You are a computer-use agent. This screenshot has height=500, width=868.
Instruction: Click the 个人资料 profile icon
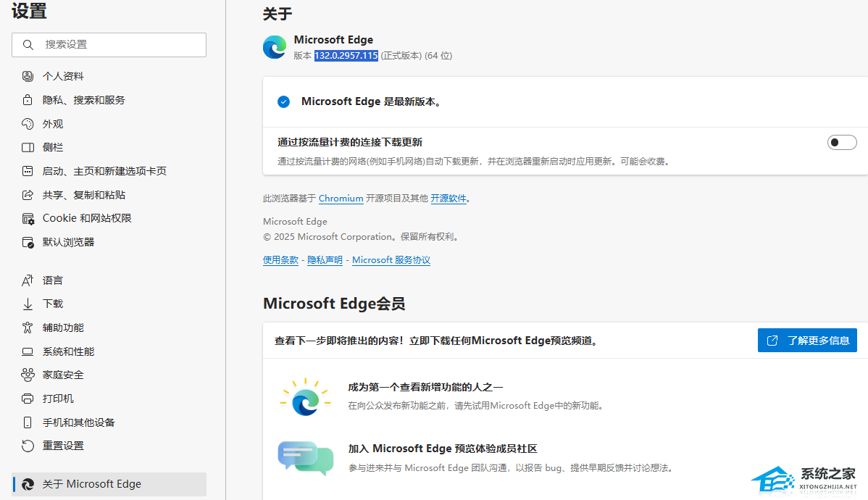28,76
